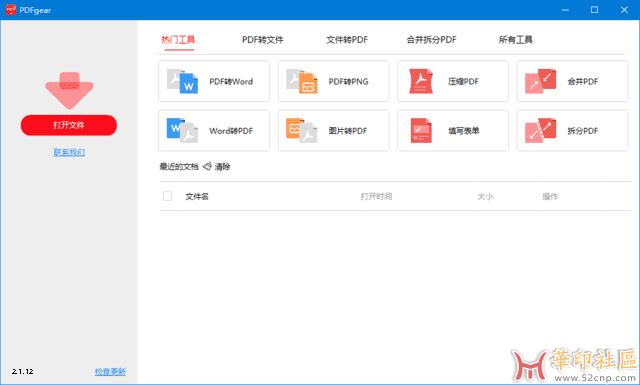Select the 压缩PDF label text
The width and height of the screenshot is (640, 385).
pyautogui.click(x=463, y=82)
